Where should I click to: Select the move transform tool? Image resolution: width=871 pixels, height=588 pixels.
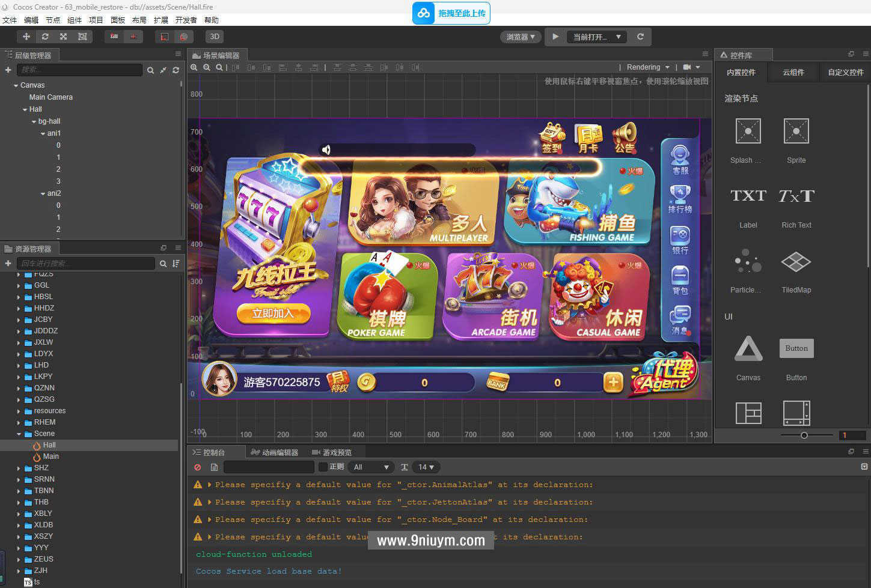coord(26,37)
